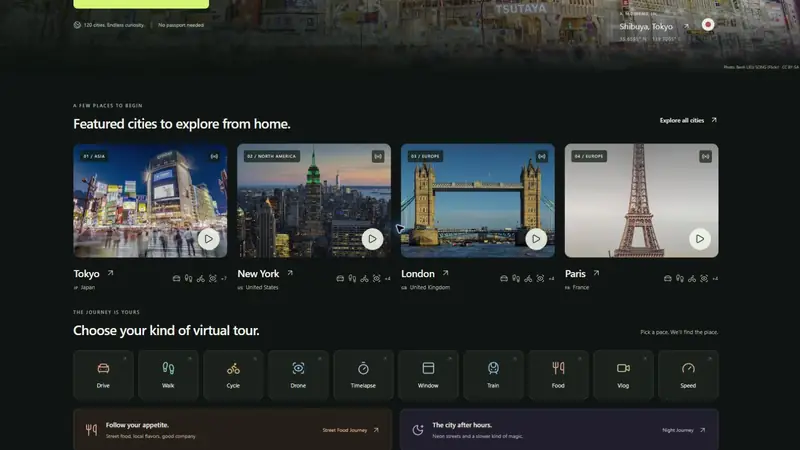The width and height of the screenshot is (800, 450).
Task: Click the Paris walk icon
Action: tap(680, 279)
